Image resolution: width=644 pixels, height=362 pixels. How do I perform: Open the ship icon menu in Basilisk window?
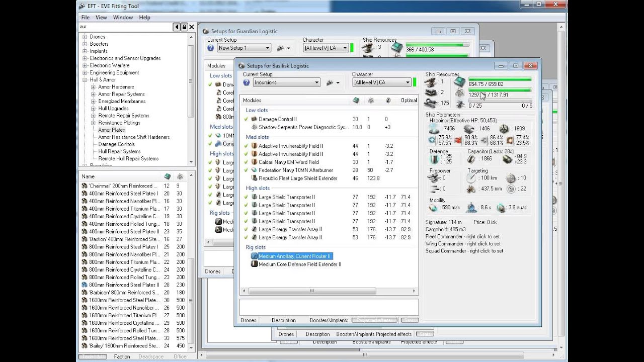pos(333,82)
